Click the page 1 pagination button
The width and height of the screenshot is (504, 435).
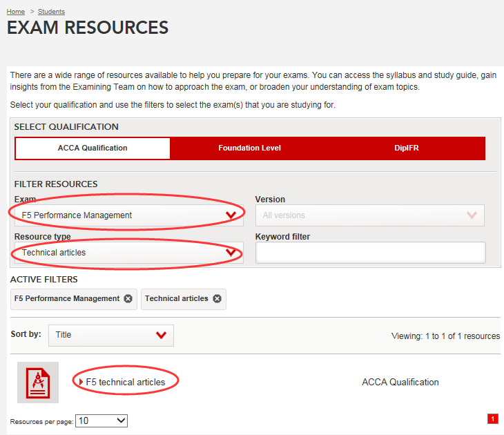pos(492,418)
